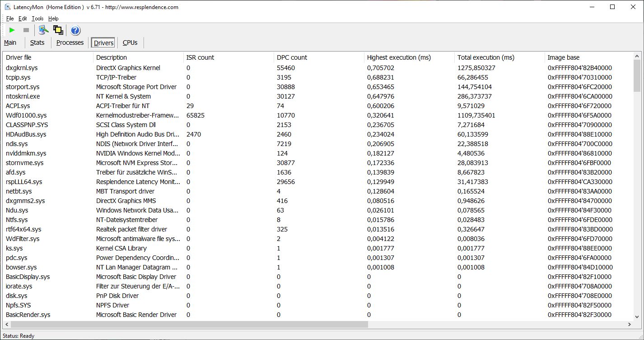Image resolution: width=644 pixels, height=340 pixels.
Task: Open the system analysis magnifier toolbar icon
Action: tap(43, 30)
